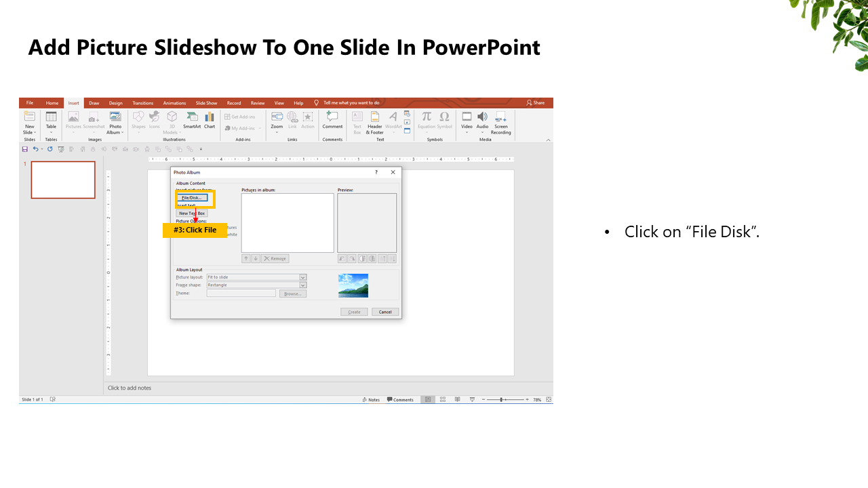Expand the My Add-ins dropdown arrow
Viewport: 868px width, 488px height.
point(260,128)
